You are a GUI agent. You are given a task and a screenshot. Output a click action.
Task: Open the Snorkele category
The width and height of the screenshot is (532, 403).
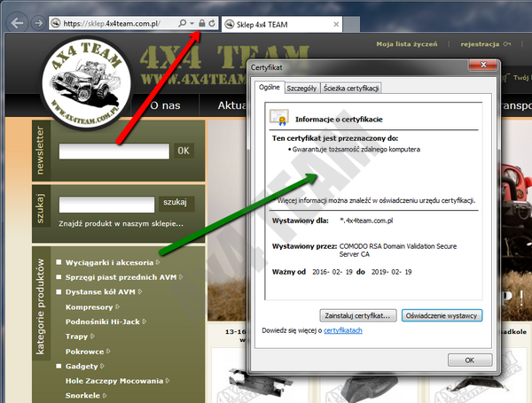pos(82,396)
